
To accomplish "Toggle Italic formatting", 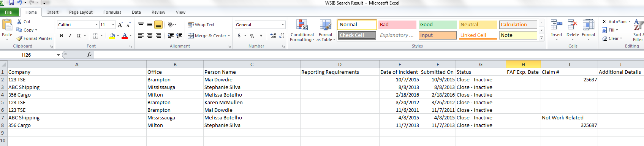I will point(70,36).
